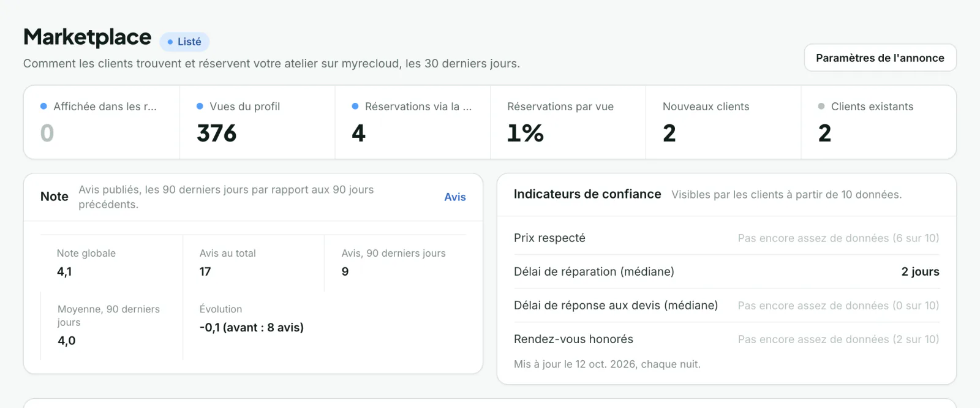Click the 1% value
The image size is (980, 408).
coord(526,133)
